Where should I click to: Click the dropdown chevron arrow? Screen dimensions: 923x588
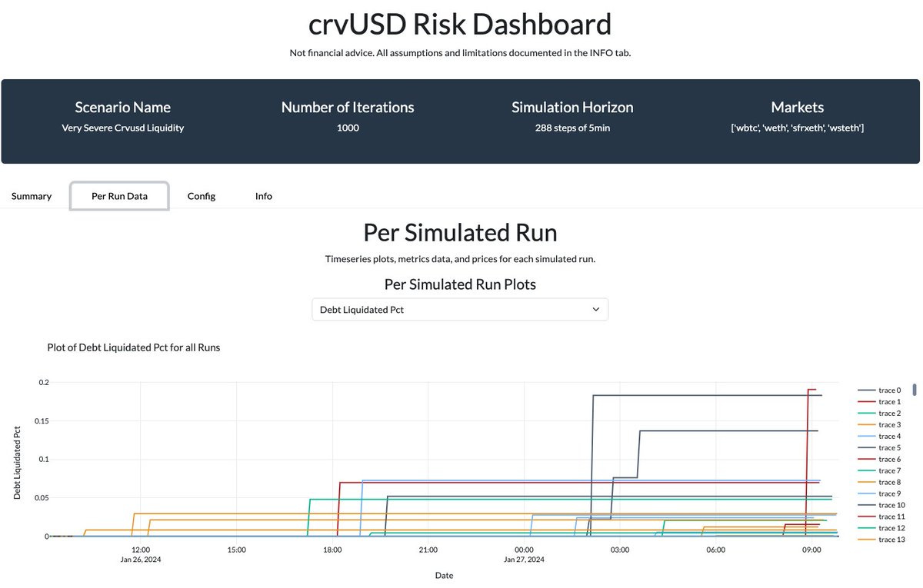point(595,310)
